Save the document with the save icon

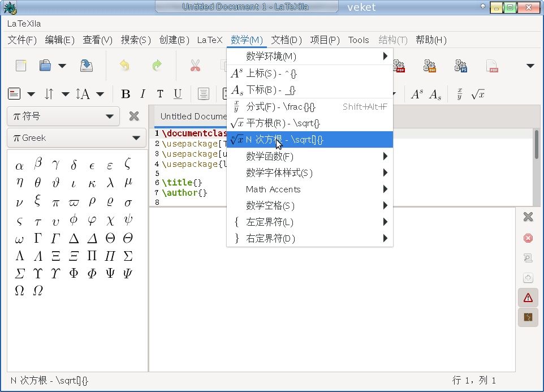[86, 65]
